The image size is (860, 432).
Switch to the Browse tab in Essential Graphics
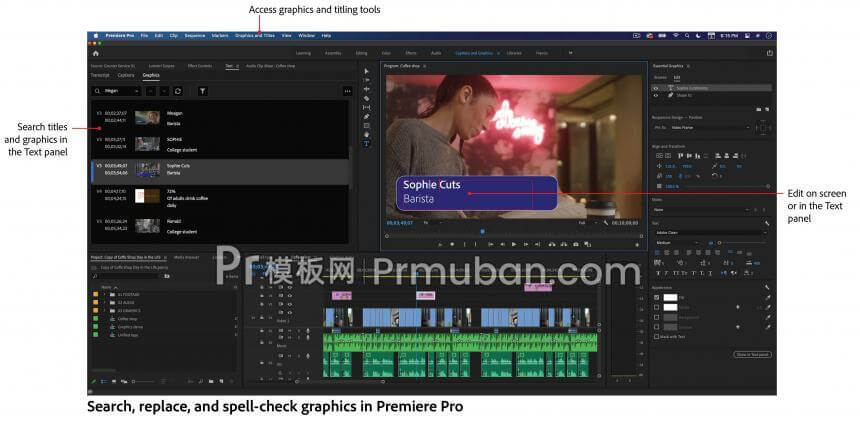click(660, 77)
